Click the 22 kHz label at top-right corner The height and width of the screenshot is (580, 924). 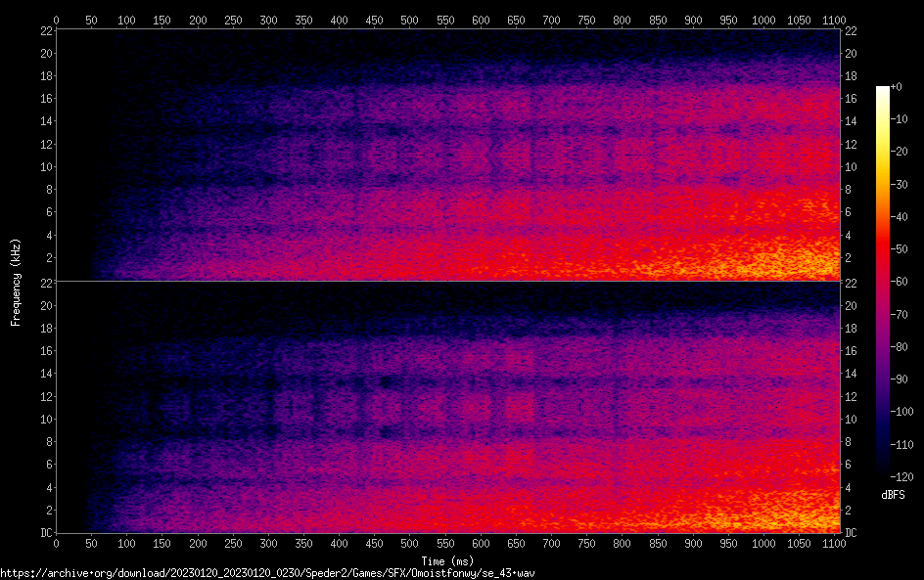click(x=850, y=30)
